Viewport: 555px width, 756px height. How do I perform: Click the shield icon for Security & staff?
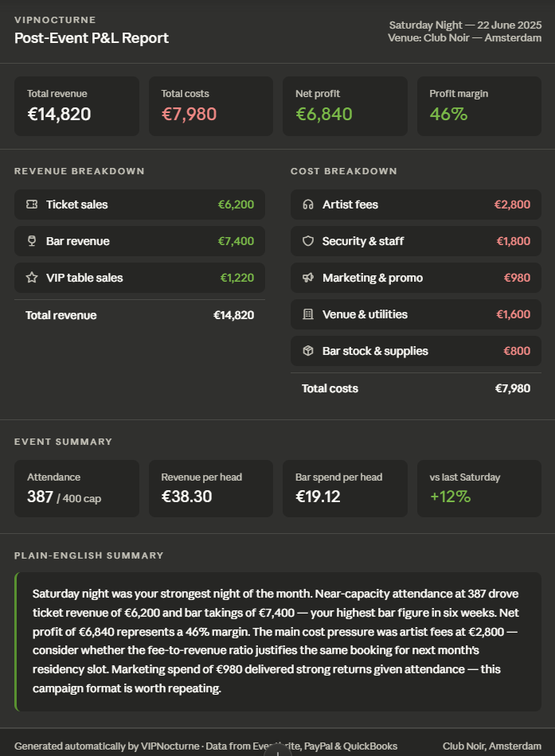pos(308,241)
